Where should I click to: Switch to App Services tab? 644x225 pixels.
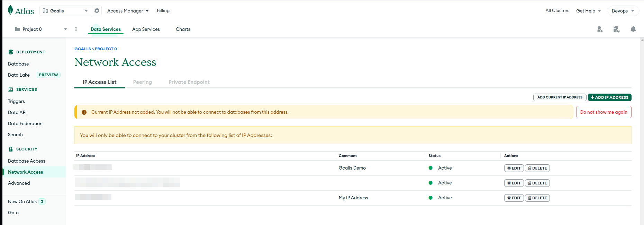[146, 29]
